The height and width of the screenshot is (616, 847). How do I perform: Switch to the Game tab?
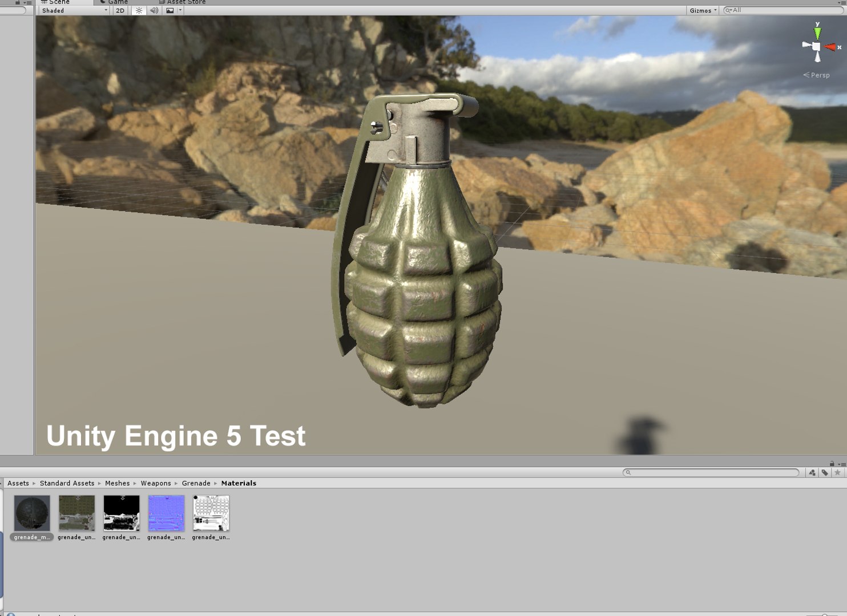pos(114,2)
